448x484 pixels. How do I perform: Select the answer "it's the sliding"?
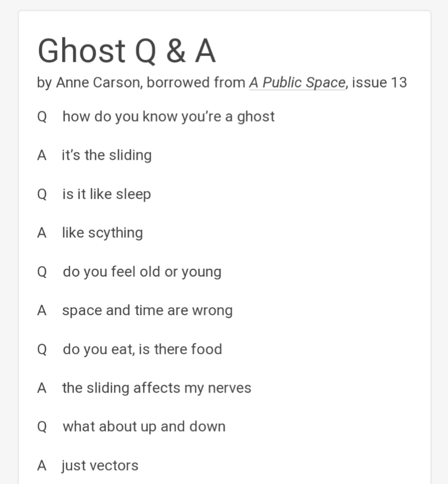click(x=106, y=155)
